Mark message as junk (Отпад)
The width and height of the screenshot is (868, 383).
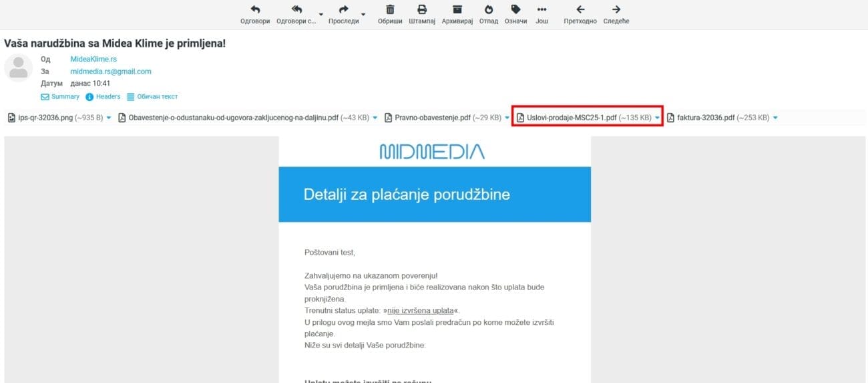pos(489,9)
